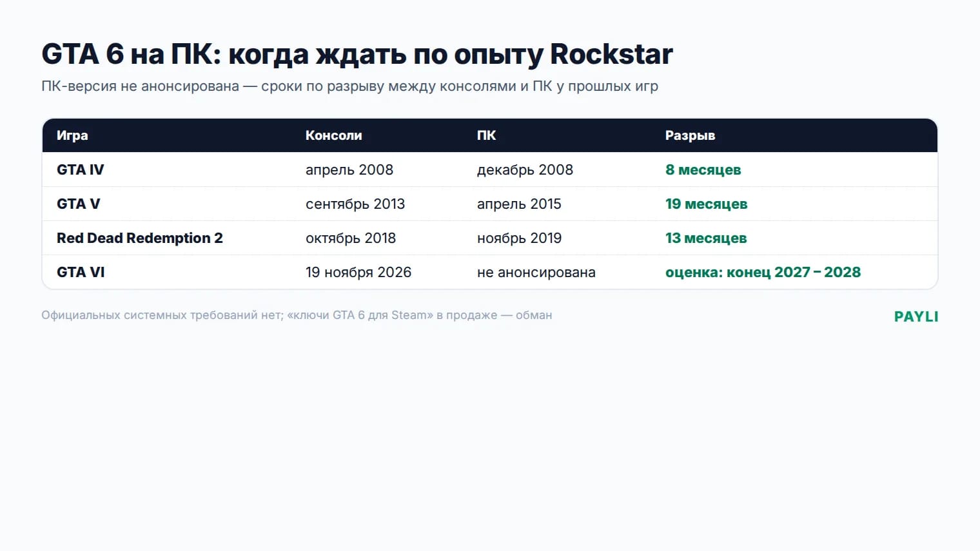Viewport: 980px width, 551px height.
Task: Click the '13 месяцев' gap value
Action: 706,238
